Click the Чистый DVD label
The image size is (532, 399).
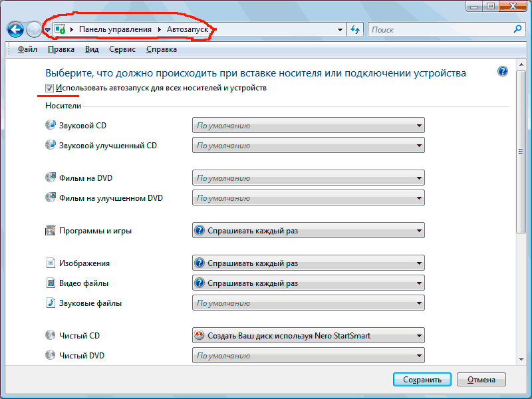click(82, 356)
